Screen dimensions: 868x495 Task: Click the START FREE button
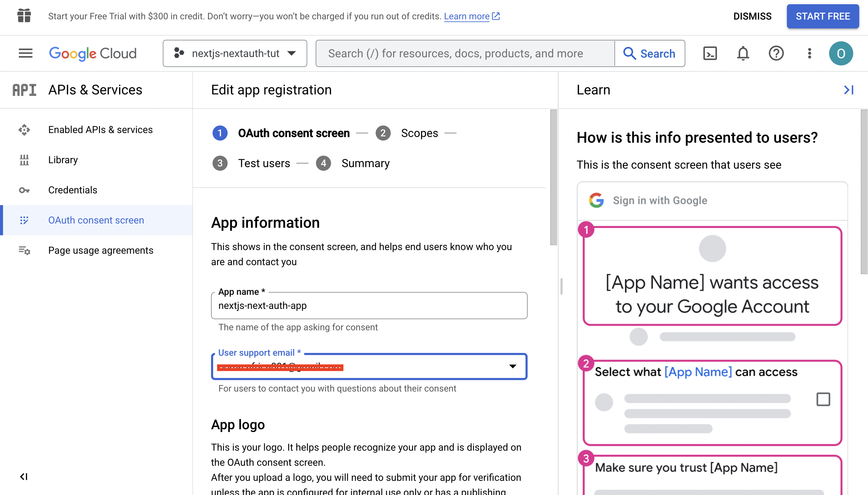point(822,16)
